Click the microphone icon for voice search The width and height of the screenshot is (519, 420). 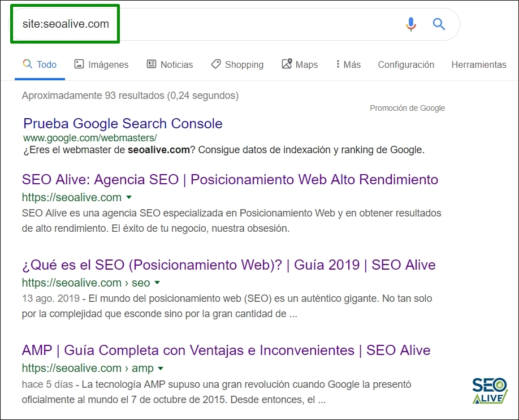(x=410, y=24)
